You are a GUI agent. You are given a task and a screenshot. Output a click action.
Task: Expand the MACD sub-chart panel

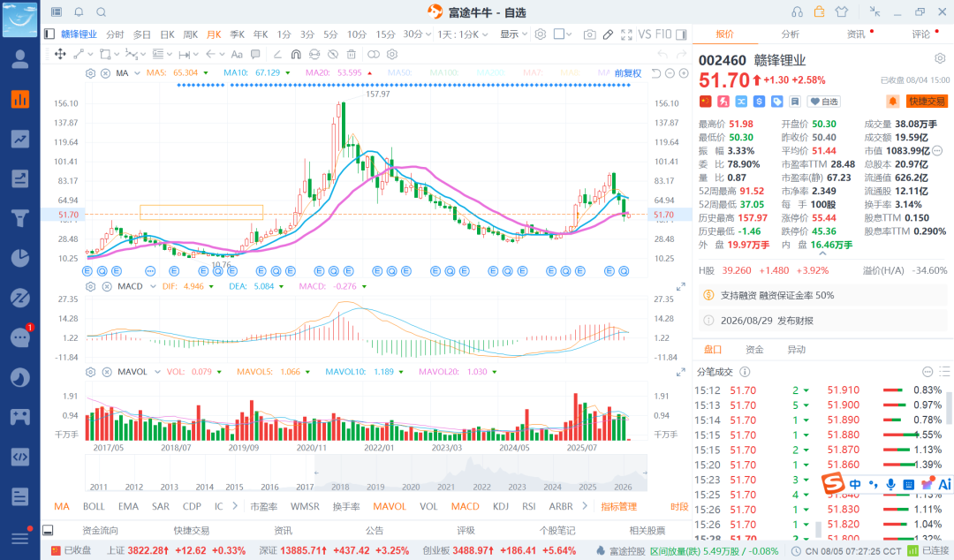tap(681, 287)
